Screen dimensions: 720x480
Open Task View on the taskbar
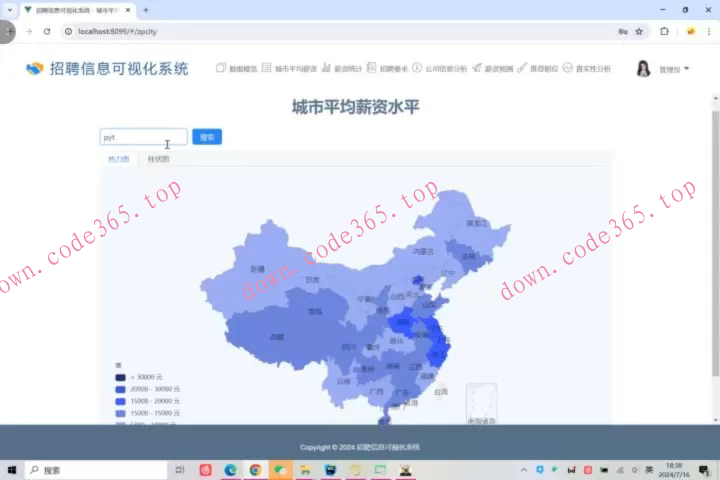(180, 470)
